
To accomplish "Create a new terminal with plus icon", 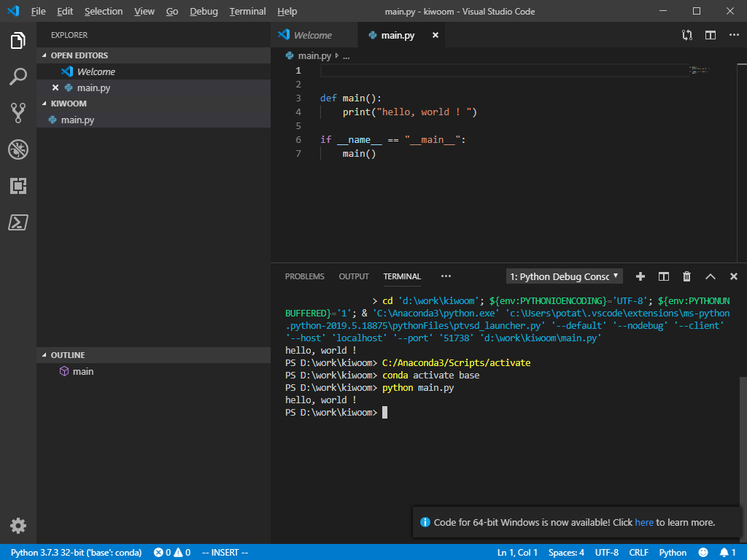I will pyautogui.click(x=640, y=276).
